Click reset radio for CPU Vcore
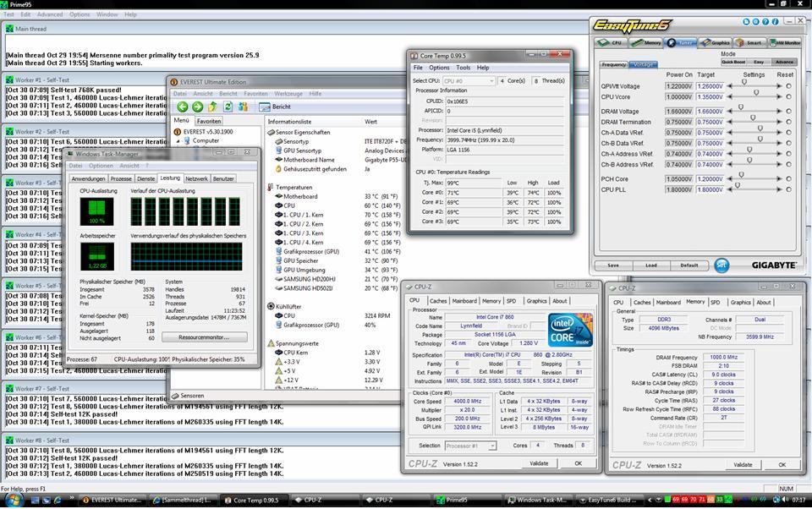812x509 pixels. click(788, 97)
